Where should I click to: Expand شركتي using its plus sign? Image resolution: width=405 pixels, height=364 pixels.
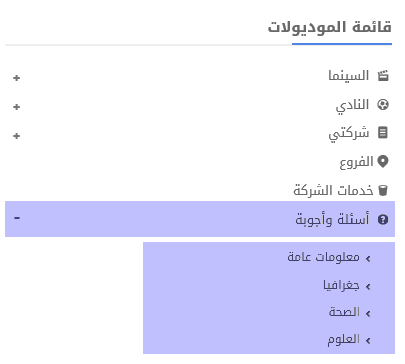pyautogui.click(x=17, y=136)
